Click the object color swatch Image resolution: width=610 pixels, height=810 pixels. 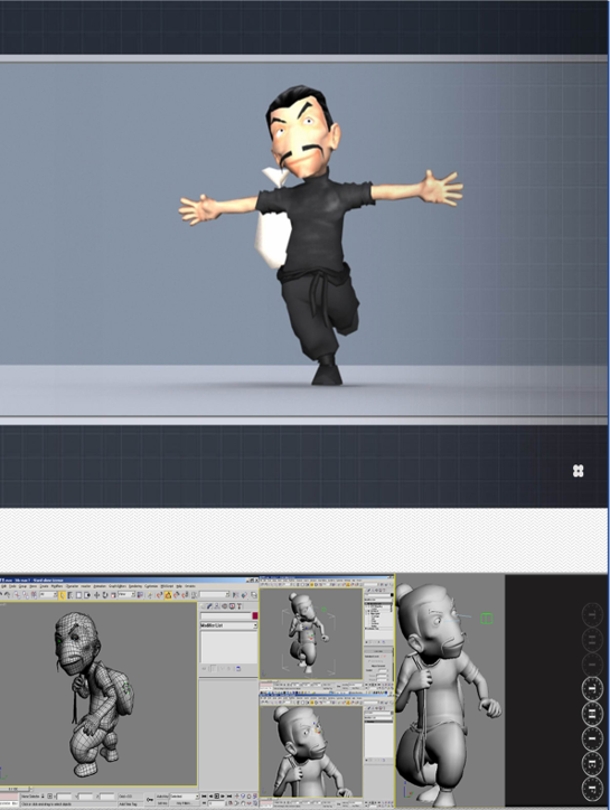point(255,615)
